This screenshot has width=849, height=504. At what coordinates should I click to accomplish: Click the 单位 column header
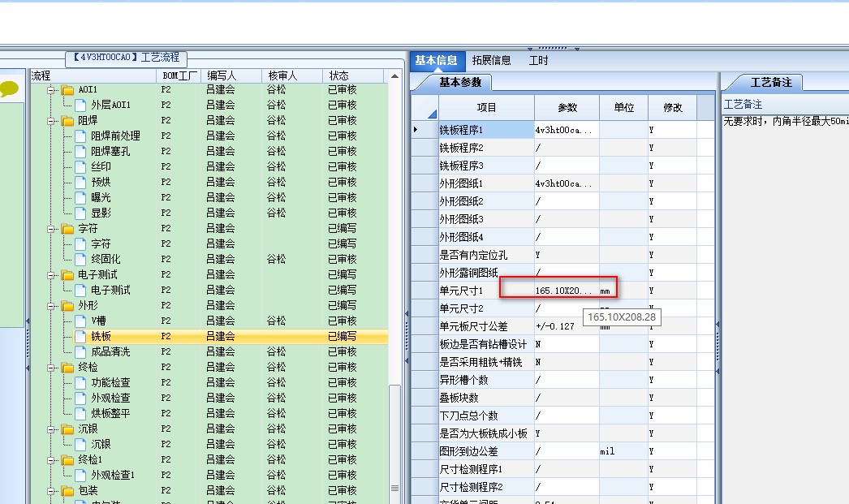623,108
